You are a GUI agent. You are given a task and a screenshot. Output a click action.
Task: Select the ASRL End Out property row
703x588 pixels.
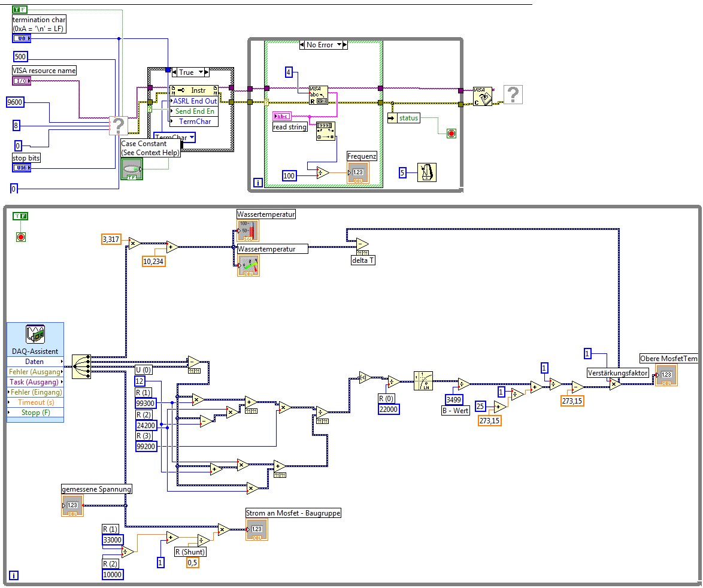click(194, 101)
